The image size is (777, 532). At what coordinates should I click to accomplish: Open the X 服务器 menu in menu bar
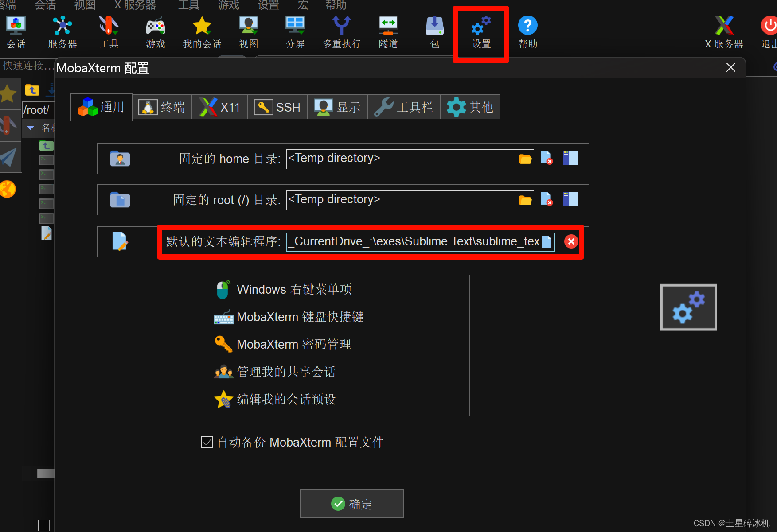click(x=135, y=5)
